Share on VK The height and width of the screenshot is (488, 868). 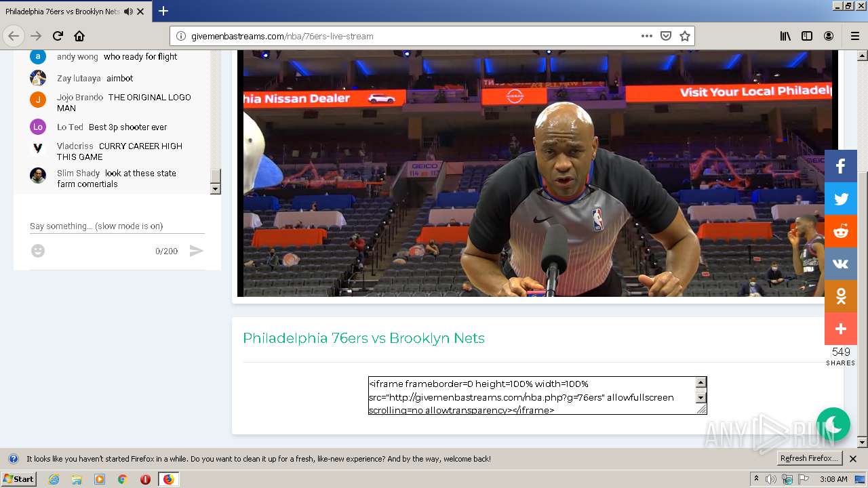pyautogui.click(x=841, y=264)
